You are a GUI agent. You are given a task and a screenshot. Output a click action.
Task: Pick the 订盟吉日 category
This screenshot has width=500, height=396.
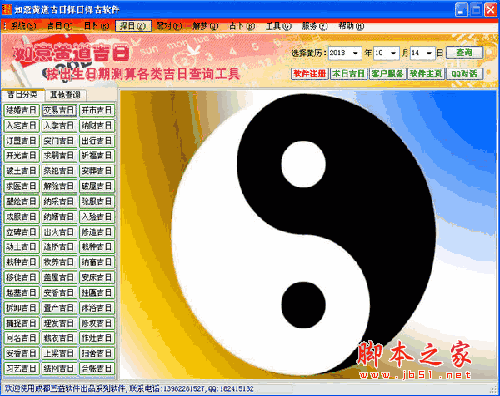pyautogui.click(x=21, y=141)
